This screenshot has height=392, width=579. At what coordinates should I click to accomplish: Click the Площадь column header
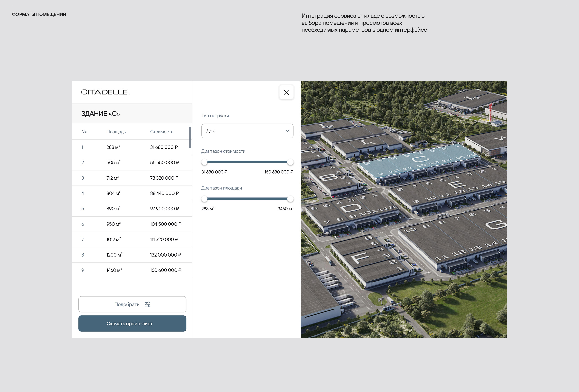tap(116, 132)
